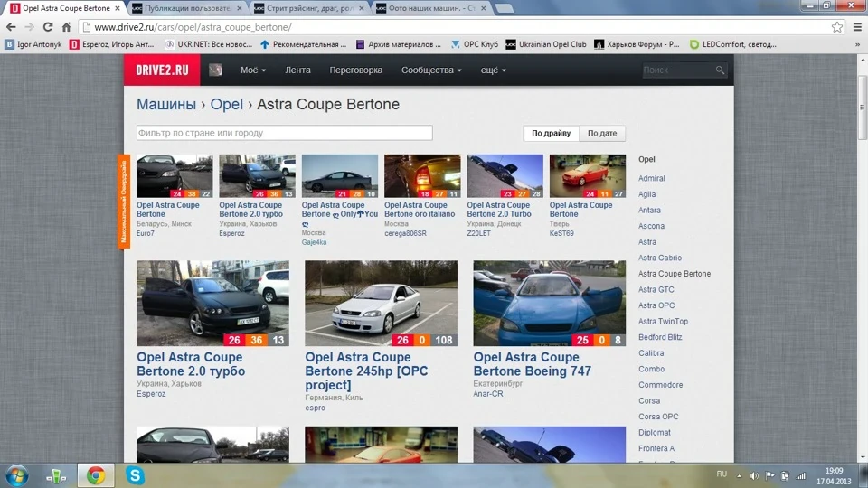Open a new browser tab
The image size is (868, 488).
tap(504, 8)
